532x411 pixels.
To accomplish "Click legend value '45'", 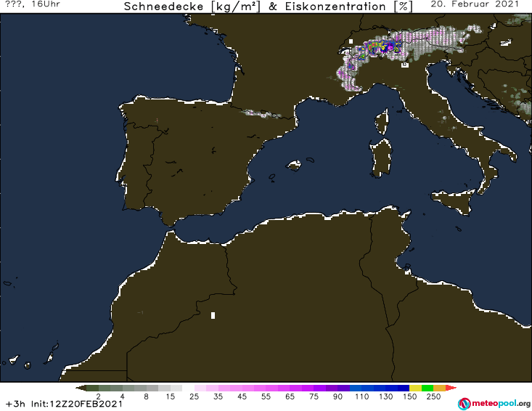I will coord(242,396).
